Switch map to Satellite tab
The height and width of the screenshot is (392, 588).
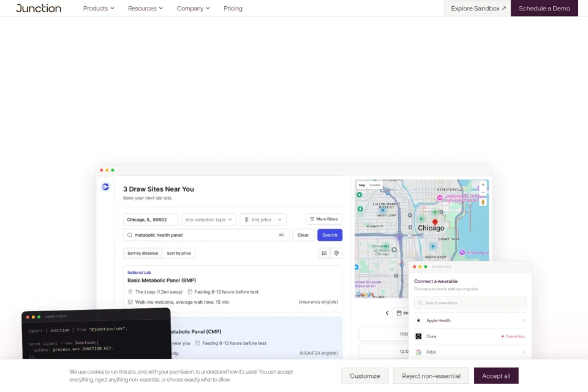pyautogui.click(x=375, y=185)
